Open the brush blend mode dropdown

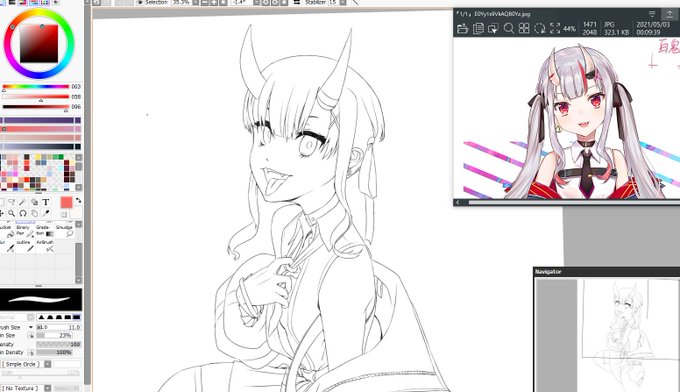tap(31, 317)
